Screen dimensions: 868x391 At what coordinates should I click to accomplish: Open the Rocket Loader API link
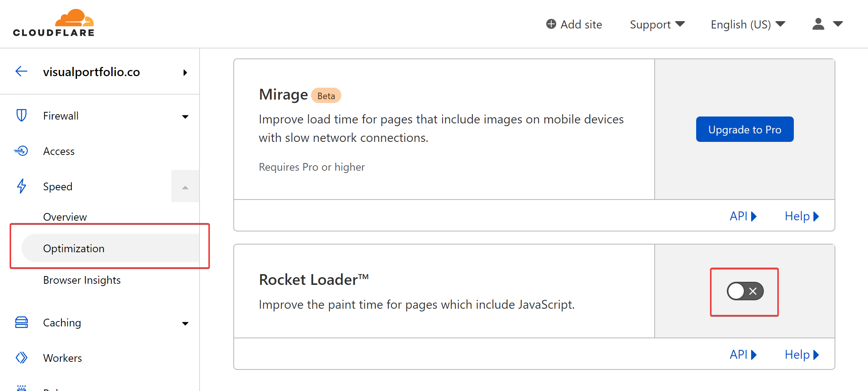click(743, 354)
